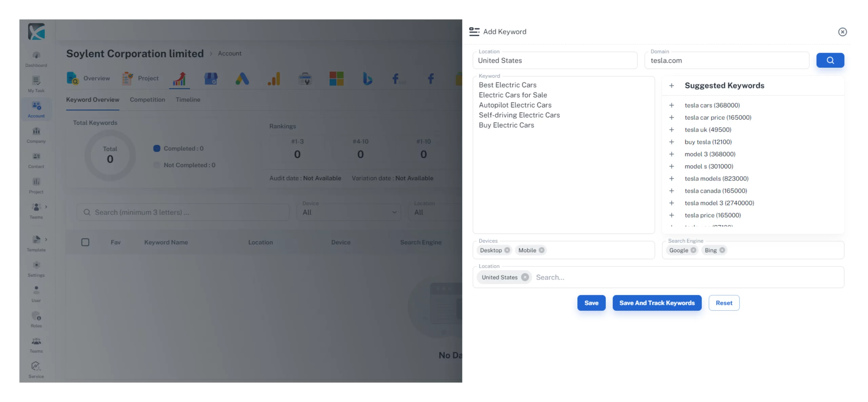Viewport: 868px width, 402px height.
Task: Click the Total keywords donut chart
Action: click(110, 156)
